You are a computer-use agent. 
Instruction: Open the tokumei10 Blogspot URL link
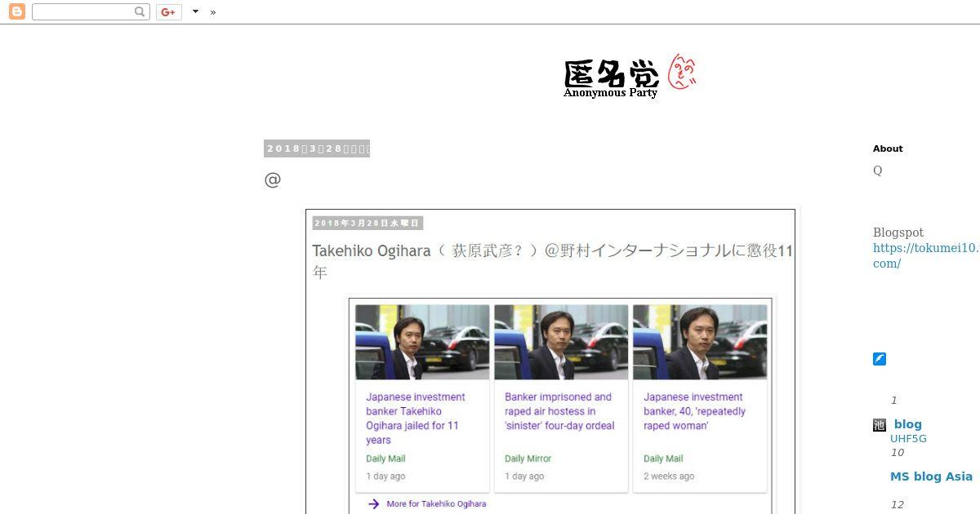(x=926, y=256)
